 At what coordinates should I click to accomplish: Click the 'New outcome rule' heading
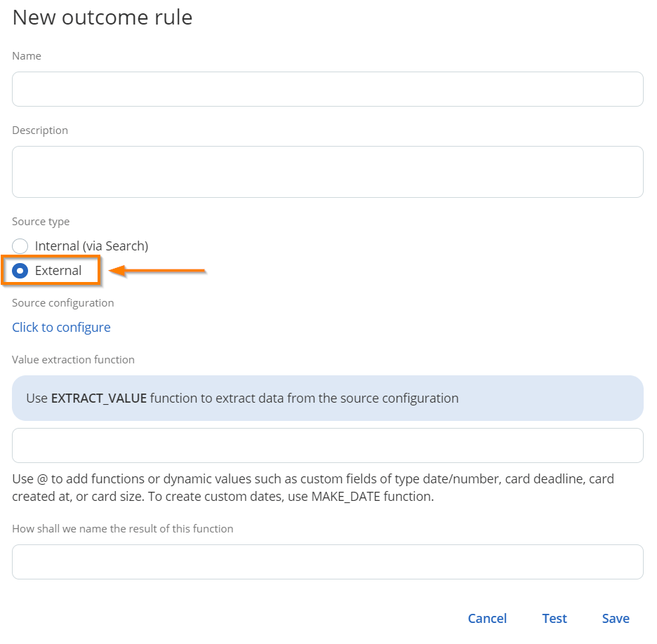102,18
